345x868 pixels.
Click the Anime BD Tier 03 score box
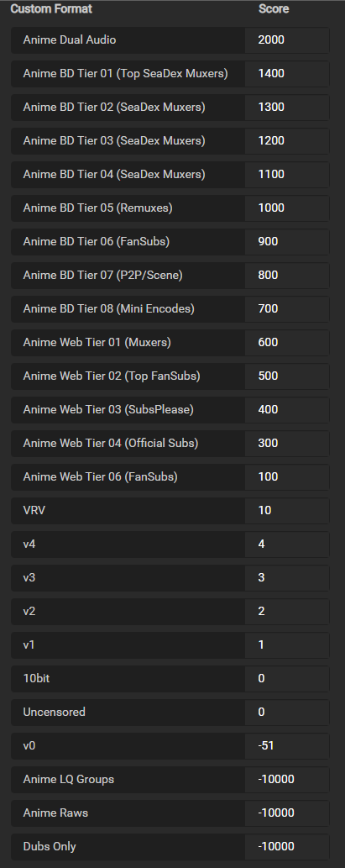[x=286, y=141]
